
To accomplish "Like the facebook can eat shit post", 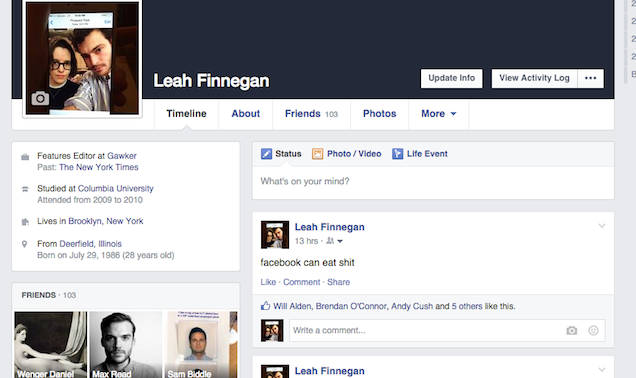I will point(268,282).
